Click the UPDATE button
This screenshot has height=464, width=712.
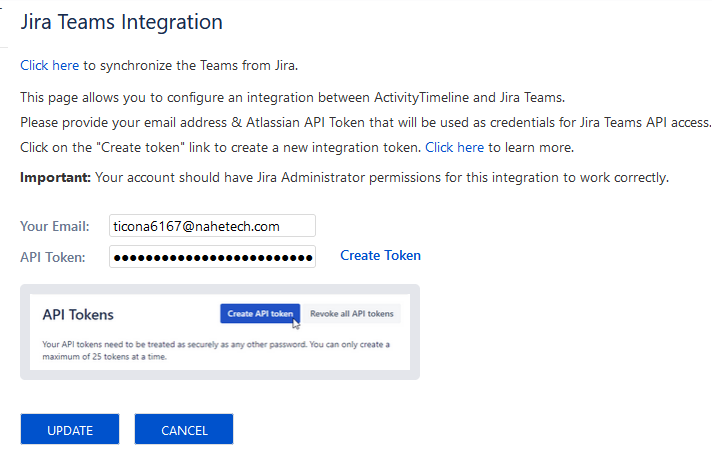click(x=70, y=429)
